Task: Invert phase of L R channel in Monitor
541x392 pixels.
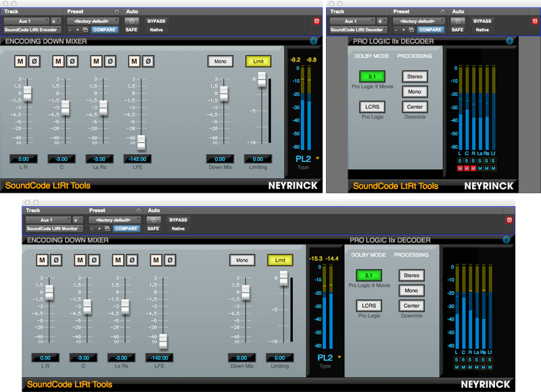Action: pyautogui.click(x=56, y=260)
